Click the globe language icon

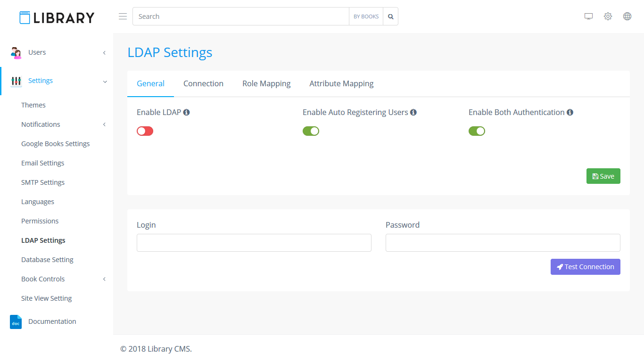click(x=627, y=16)
